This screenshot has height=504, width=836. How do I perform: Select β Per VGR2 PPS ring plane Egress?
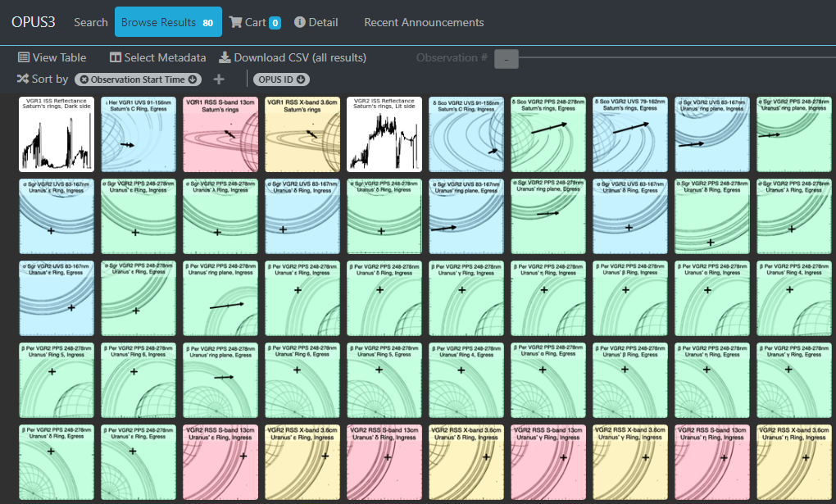220,380
